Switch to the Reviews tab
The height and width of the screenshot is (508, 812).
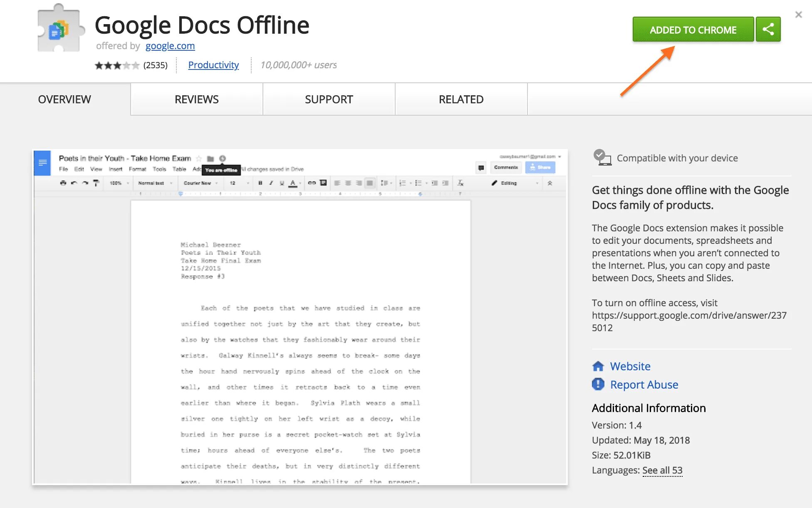tap(197, 99)
